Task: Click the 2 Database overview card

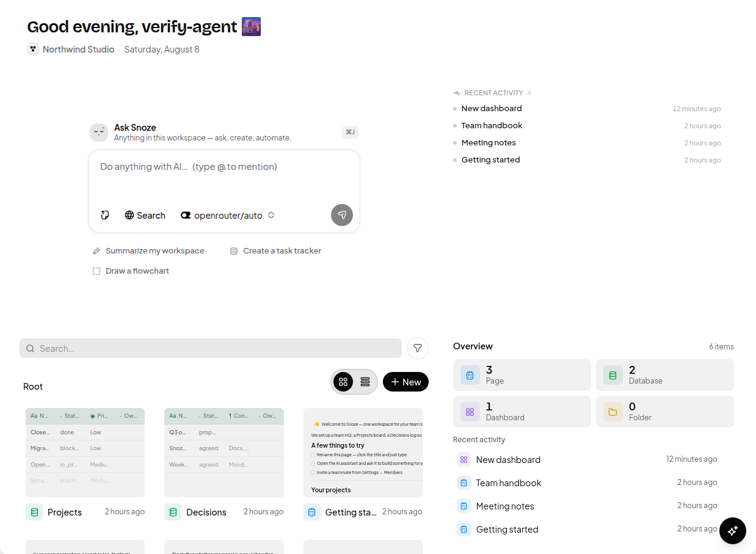Action: (665, 375)
